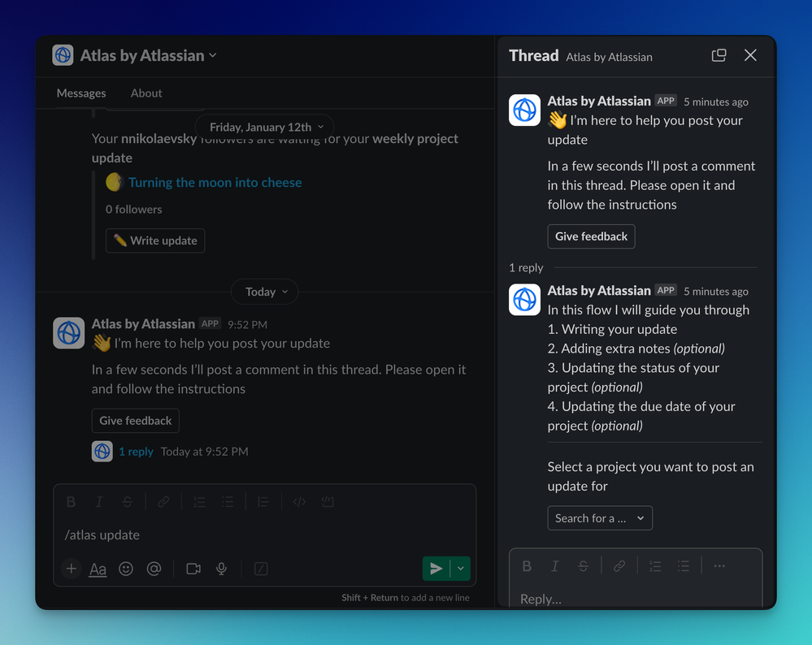
Task: Click Give feedback in the thread
Action: [592, 236]
